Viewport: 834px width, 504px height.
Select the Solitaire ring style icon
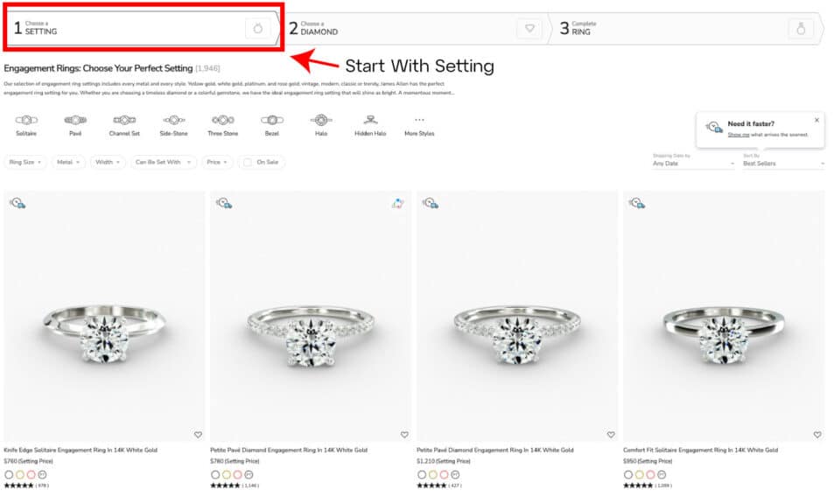[26, 123]
